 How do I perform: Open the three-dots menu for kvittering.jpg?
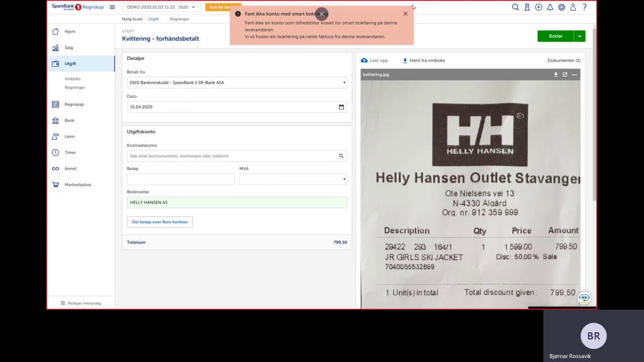click(x=575, y=74)
